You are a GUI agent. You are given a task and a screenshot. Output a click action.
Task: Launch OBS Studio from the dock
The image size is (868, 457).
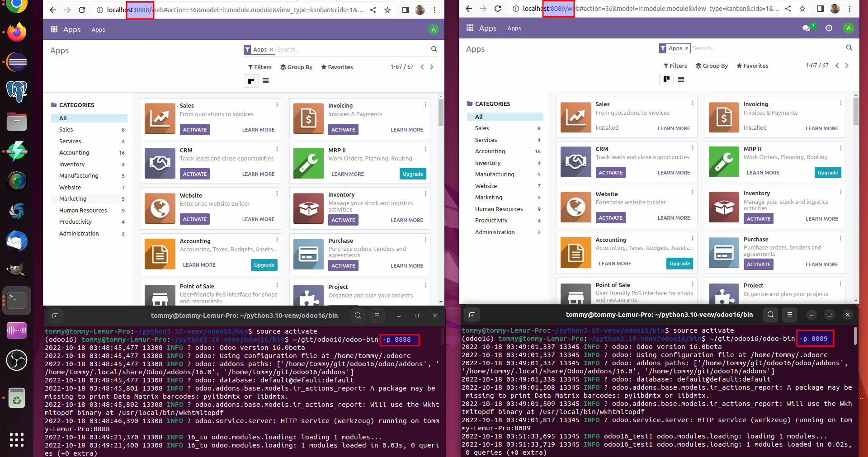click(x=17, y=360)
